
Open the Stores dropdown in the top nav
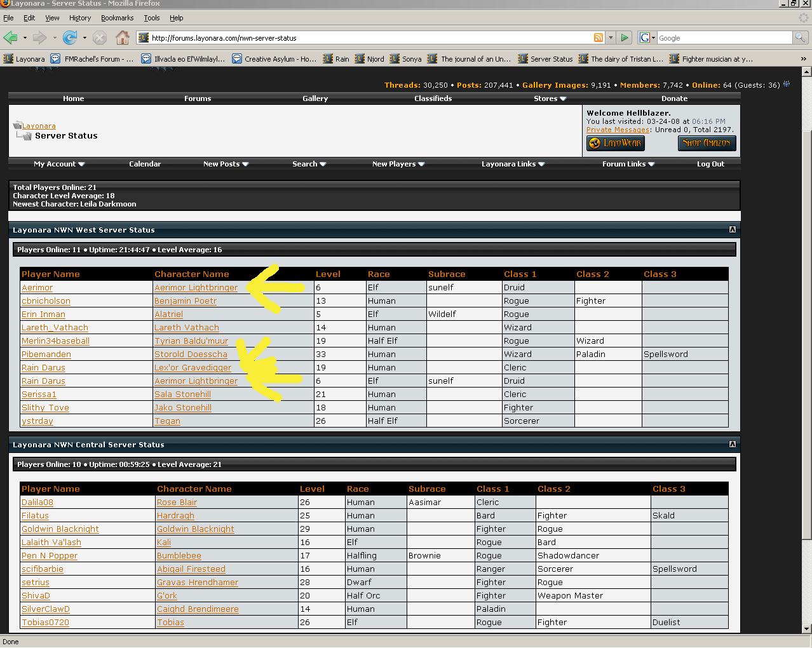click(x=550, y=98)
